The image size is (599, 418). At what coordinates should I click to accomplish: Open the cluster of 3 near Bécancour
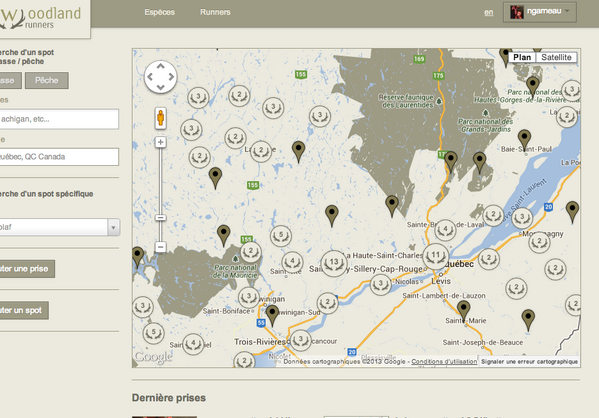[x=301, y=340]
